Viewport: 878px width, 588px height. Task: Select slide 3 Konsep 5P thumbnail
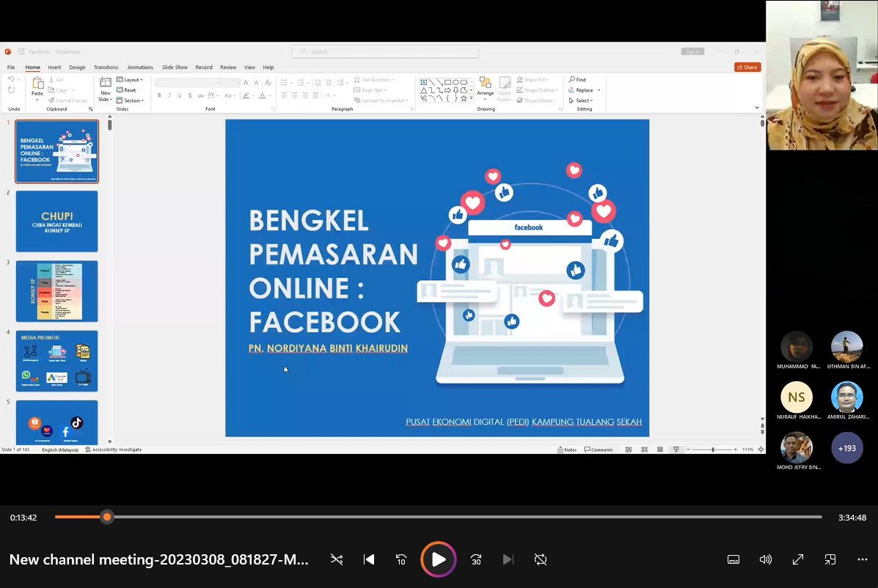coord(56,292)
